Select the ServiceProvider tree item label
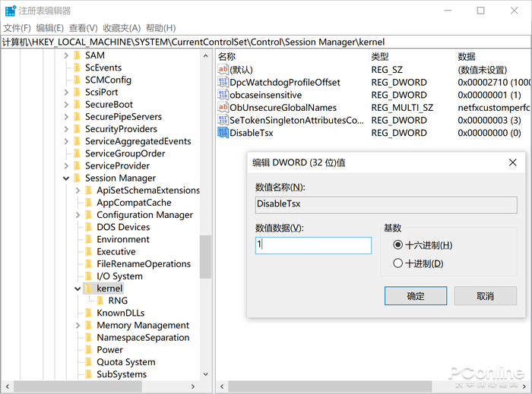532x394 pixels. (117, 165)
